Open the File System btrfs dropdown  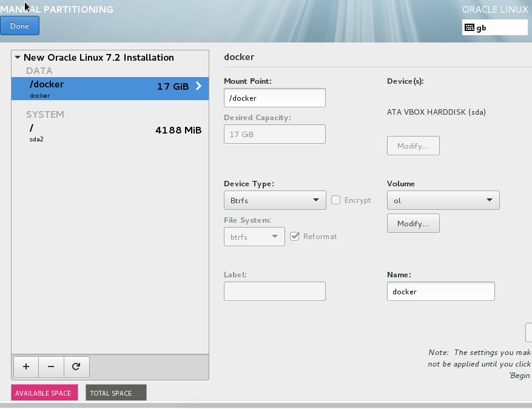coord(254,237)
